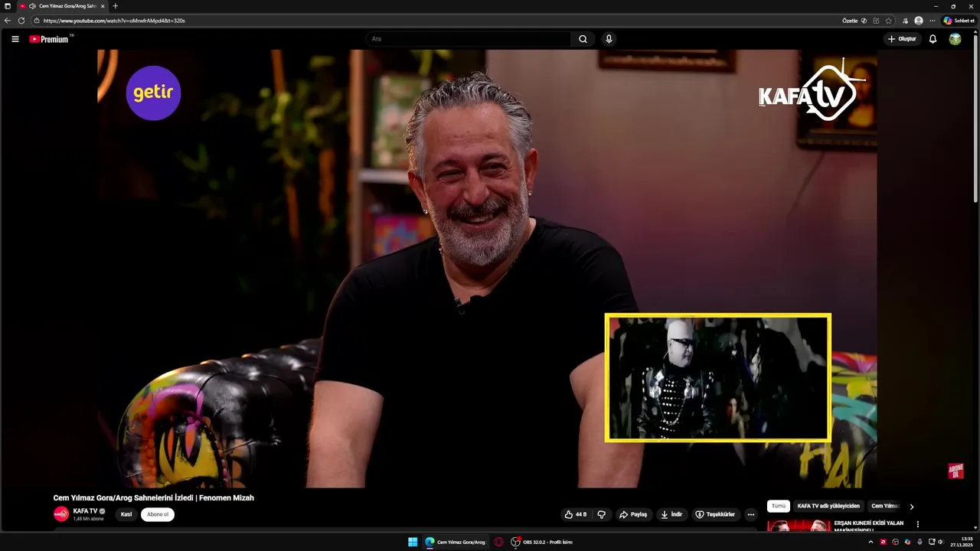Download the video with İndir button
The height and width of the screenshot is (551, 980).
[671, 514]
